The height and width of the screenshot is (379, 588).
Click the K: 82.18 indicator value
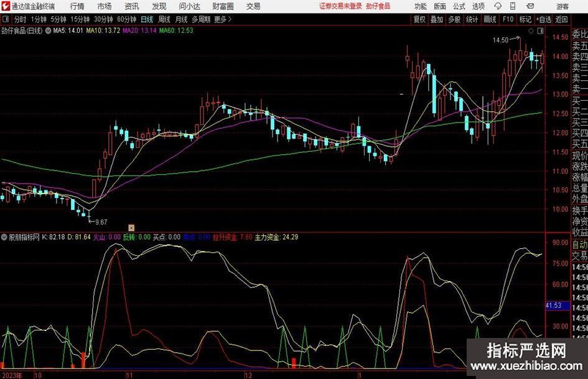(54, 237)
